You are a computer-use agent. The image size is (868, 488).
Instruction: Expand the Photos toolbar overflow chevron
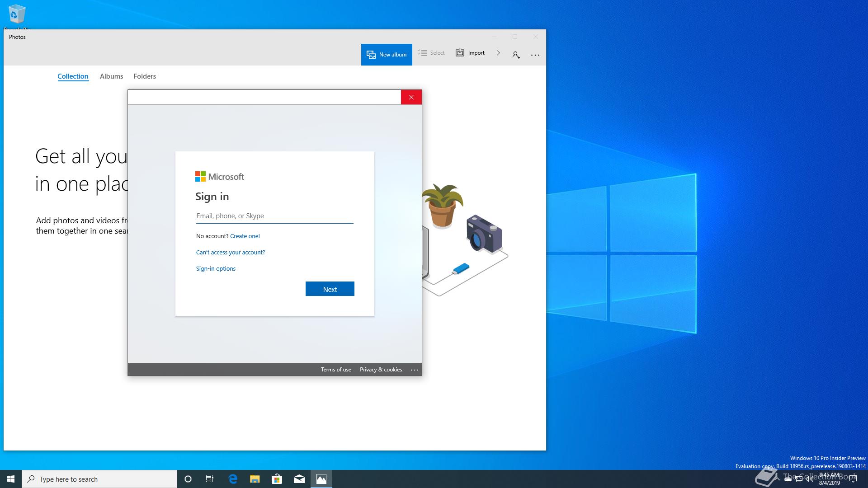pyautogui.click(x=498, y=53)
